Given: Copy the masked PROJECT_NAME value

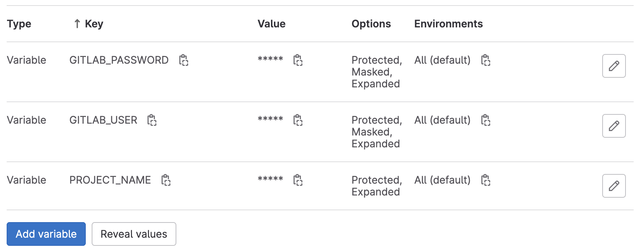Looking at the screenshot, I should tap(298, 180).
